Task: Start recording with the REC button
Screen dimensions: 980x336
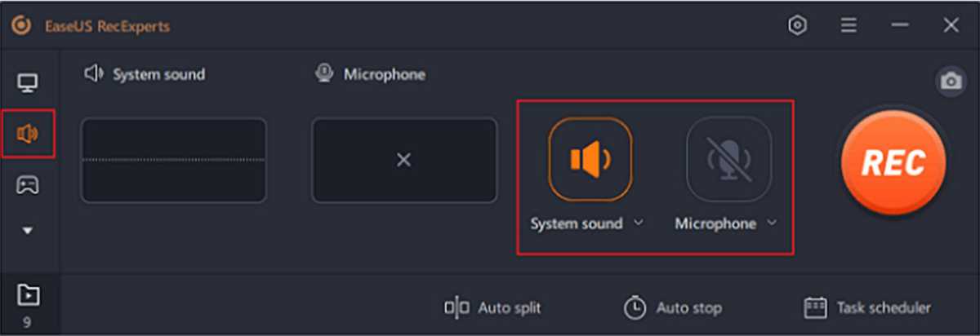Action: tap(893, 161)
